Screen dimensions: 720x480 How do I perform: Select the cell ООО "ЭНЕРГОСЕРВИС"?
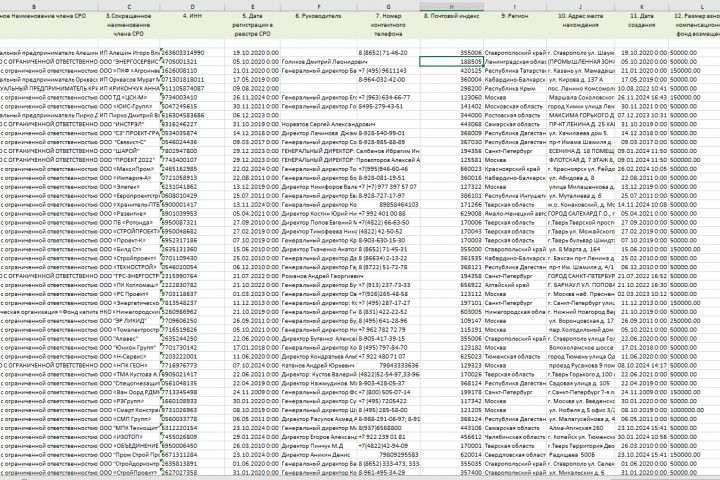click(129, 62)
